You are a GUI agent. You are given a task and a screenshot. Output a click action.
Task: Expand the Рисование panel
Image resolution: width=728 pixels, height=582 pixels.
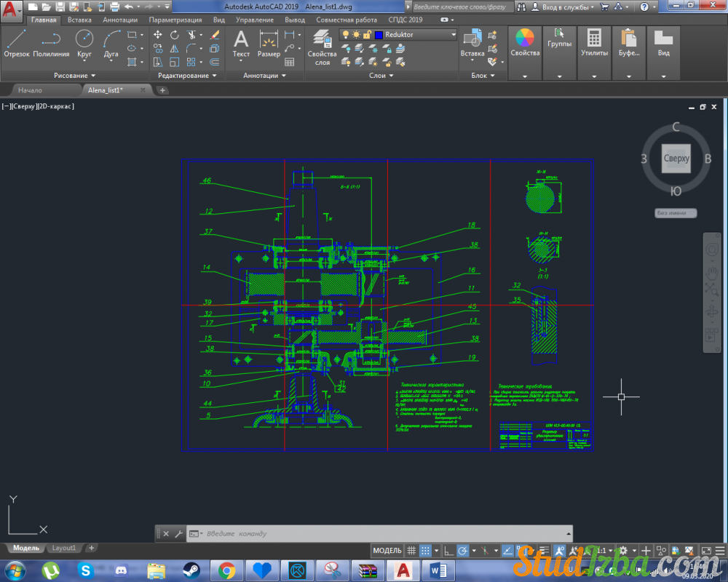click(x=74, y=76)
